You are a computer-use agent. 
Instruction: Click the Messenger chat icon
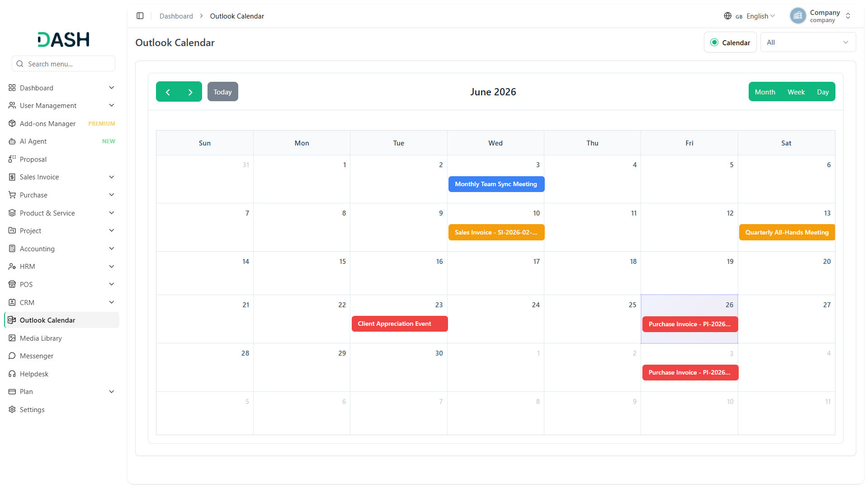point(12,356)
